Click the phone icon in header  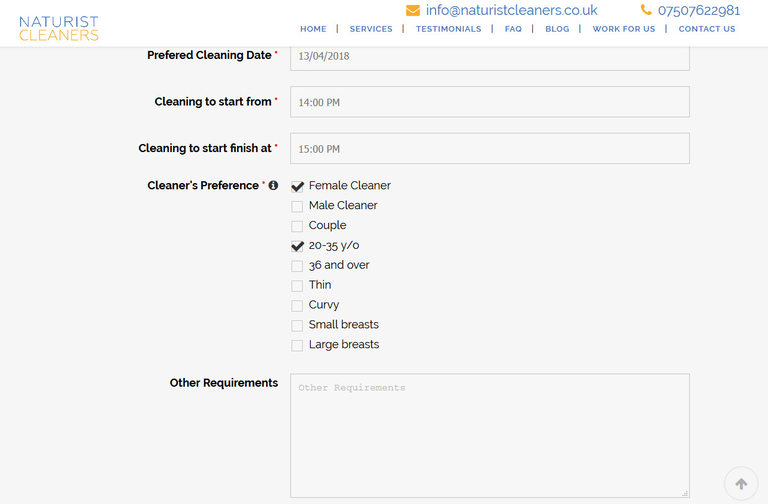point(646,10)
